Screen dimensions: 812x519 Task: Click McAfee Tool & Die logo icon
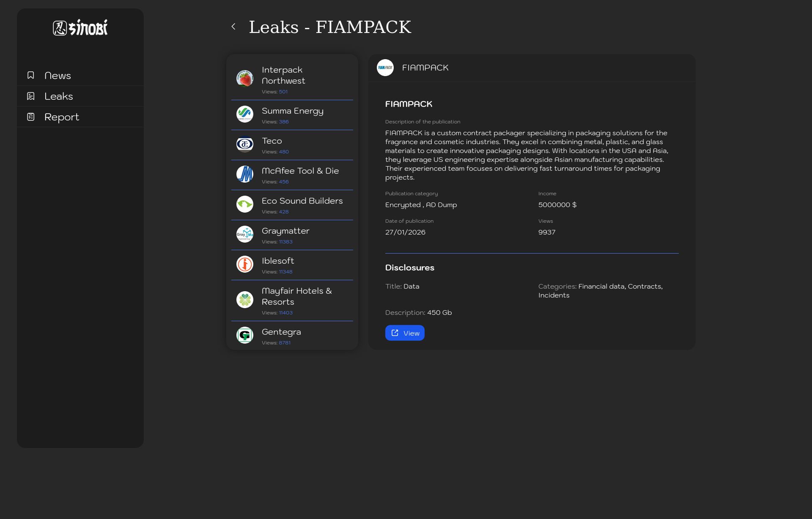point(245,174)
